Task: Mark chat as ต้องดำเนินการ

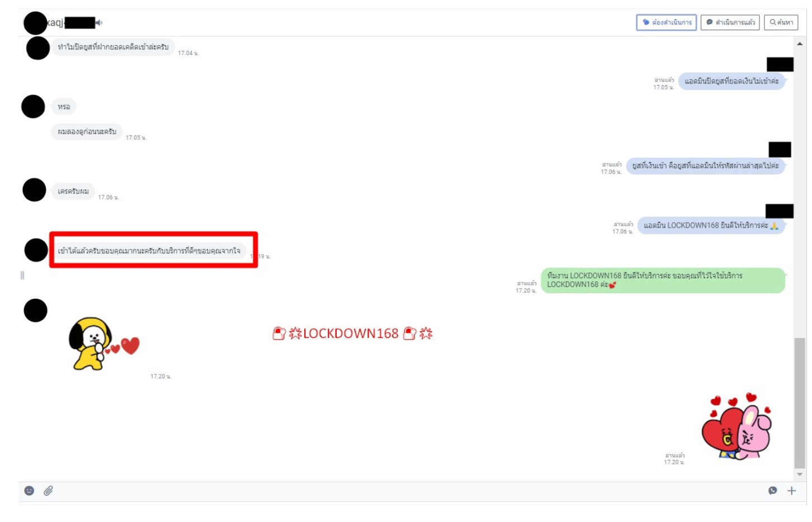Action: 666,22
